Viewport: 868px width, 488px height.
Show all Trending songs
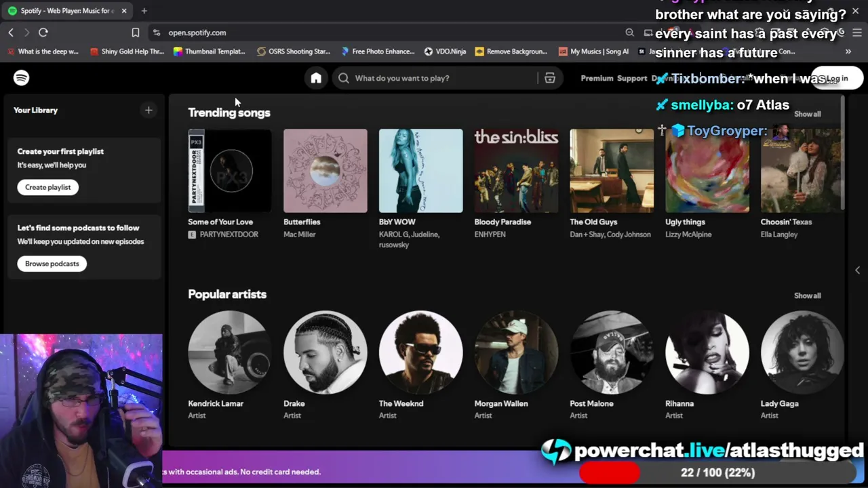pyautogui.click(x=807, y=114)
